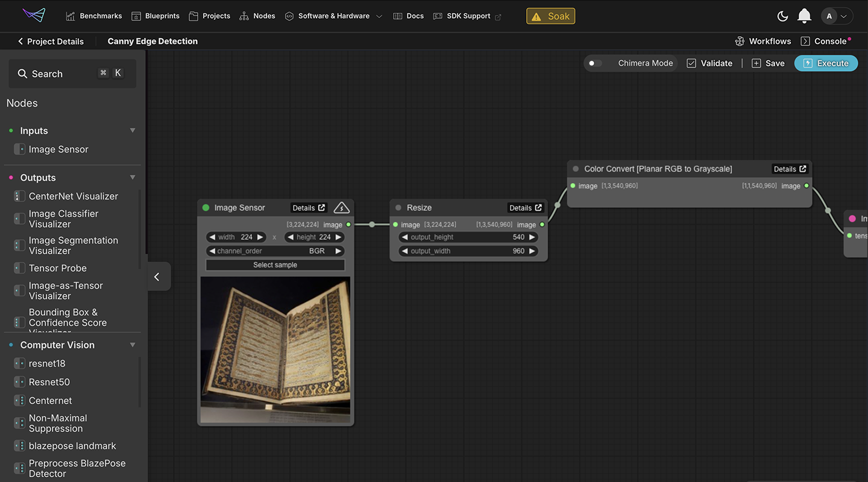Select the Image Sensor node icon in sidebar
This screenshot has width=868, height=482.
click(19, 149)
